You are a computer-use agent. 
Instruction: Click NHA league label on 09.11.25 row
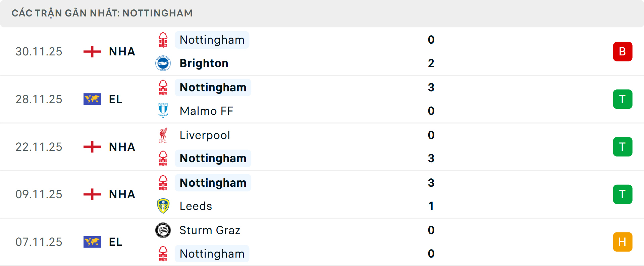(x=122, y=194)
